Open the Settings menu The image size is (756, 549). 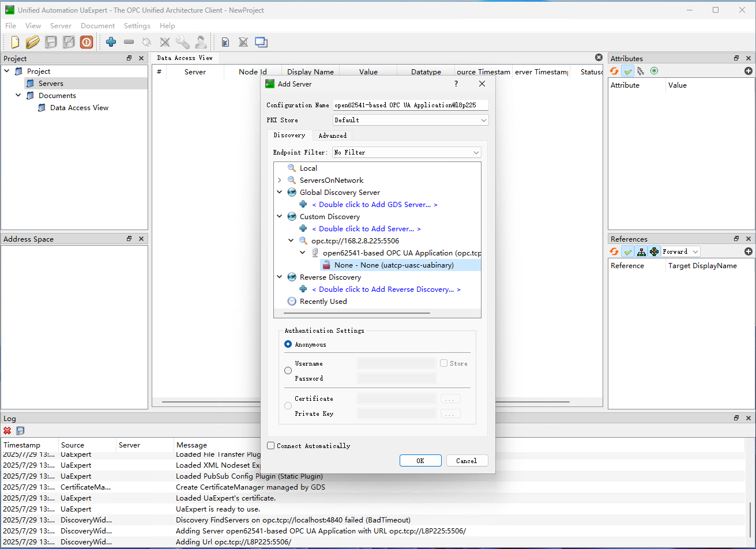pos(137,26)
